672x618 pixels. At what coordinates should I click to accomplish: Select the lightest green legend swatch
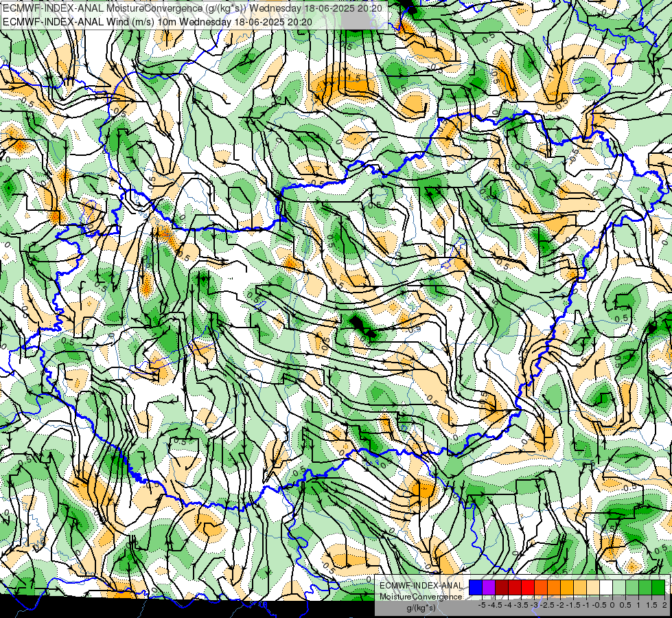click(x=619, y=588)
